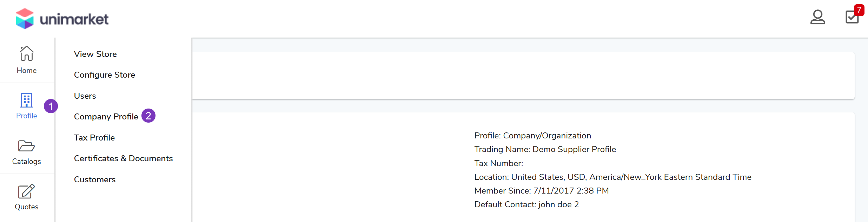Image resolution: width=868 pixels, height=222 pixels.
Task: Open the tasks checklist icon
Action: click(852, 18)
